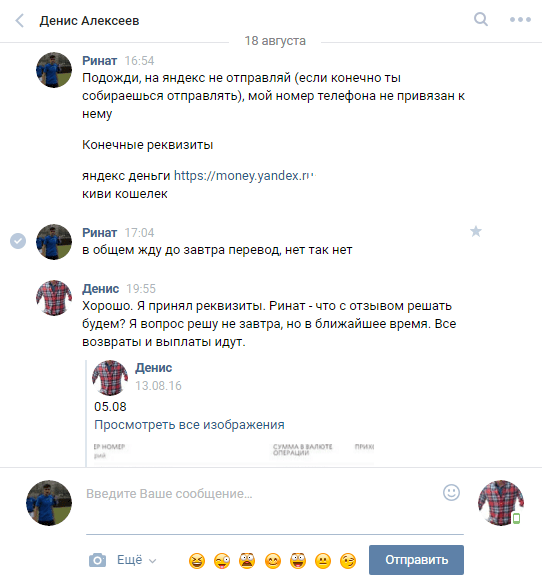Click Просмотреть все изображения link

pos(189,424)
